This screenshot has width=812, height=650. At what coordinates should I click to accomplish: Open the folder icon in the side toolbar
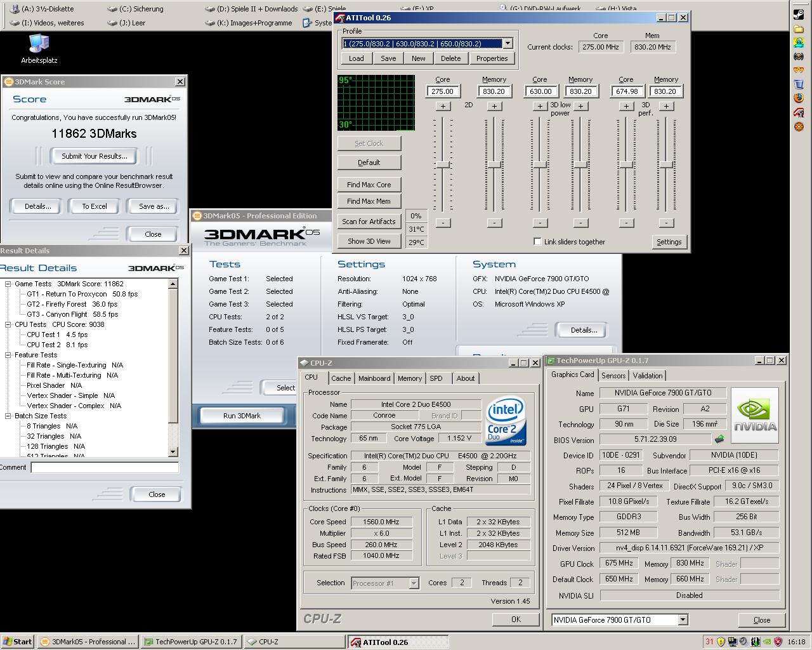[799, 29]
